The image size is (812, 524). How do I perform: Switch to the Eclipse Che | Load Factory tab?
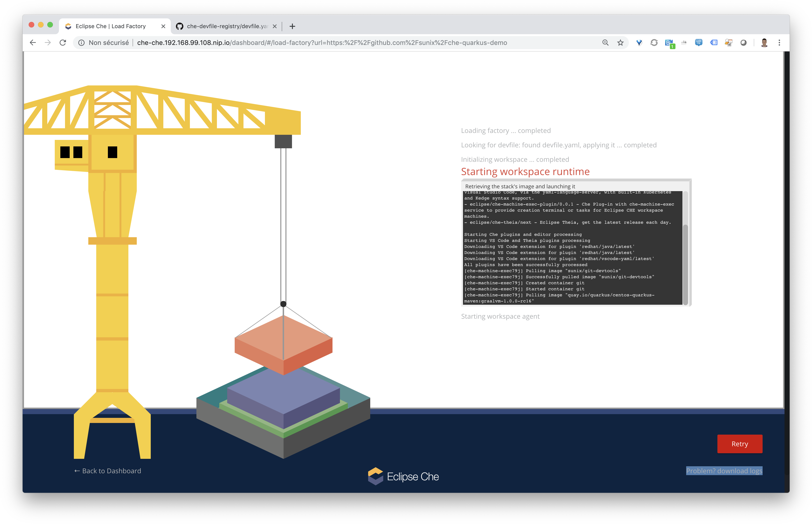115,26
